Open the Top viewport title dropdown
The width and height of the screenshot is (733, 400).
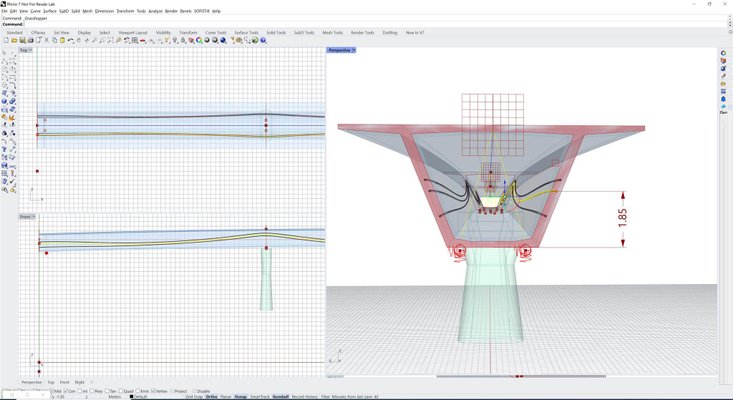point(31,50)
